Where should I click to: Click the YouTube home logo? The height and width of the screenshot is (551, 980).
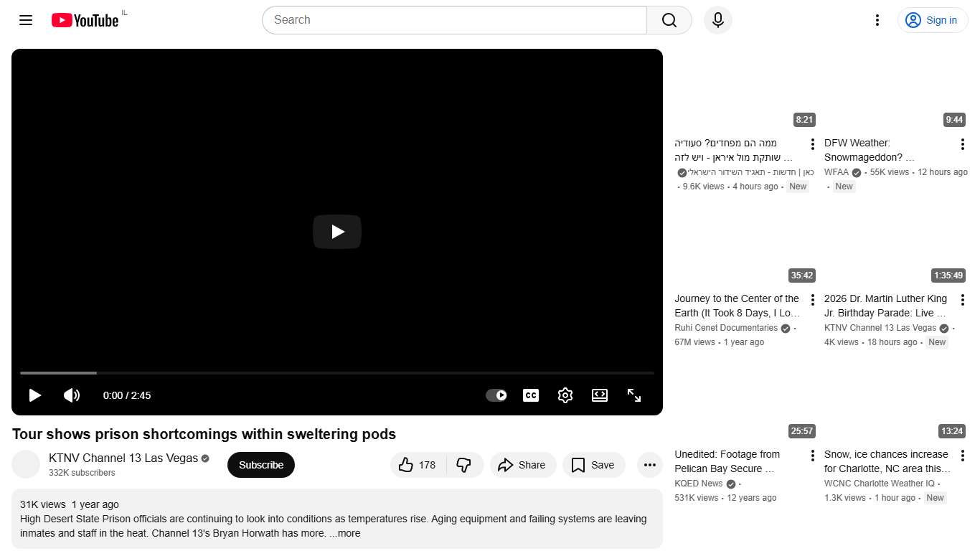click(x=85, y=20)
